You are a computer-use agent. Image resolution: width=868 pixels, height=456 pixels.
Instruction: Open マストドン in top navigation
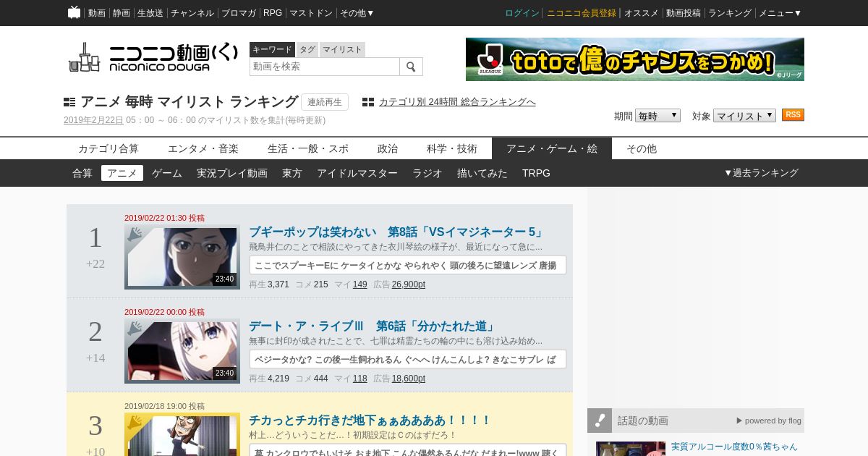click(x=311, y=13)
